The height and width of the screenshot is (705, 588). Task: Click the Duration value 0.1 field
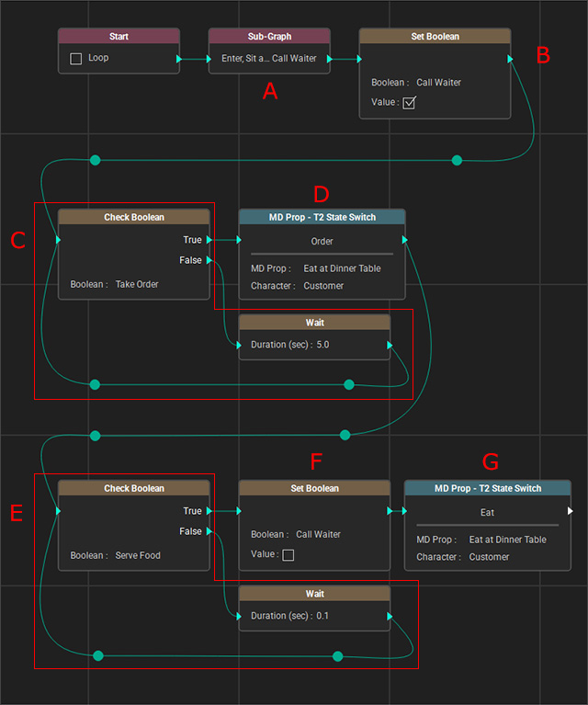[322, 616]
